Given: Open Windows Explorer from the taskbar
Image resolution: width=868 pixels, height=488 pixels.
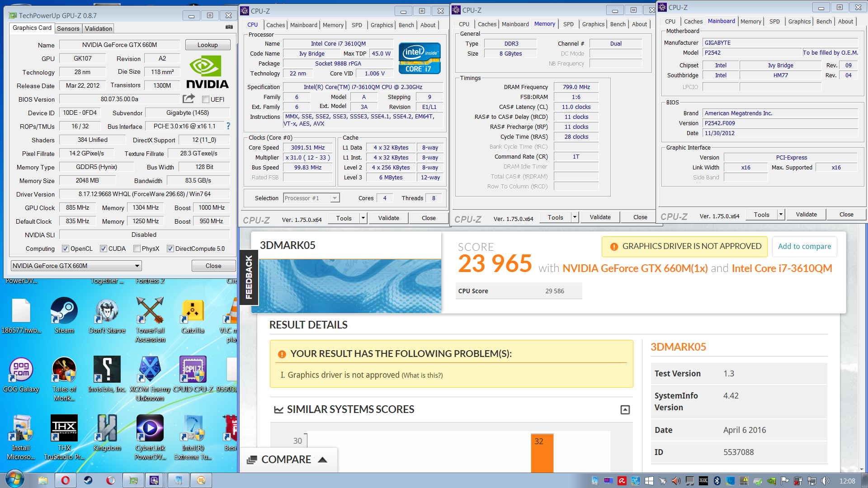Looking at the screenshot, I should point(43,480).
